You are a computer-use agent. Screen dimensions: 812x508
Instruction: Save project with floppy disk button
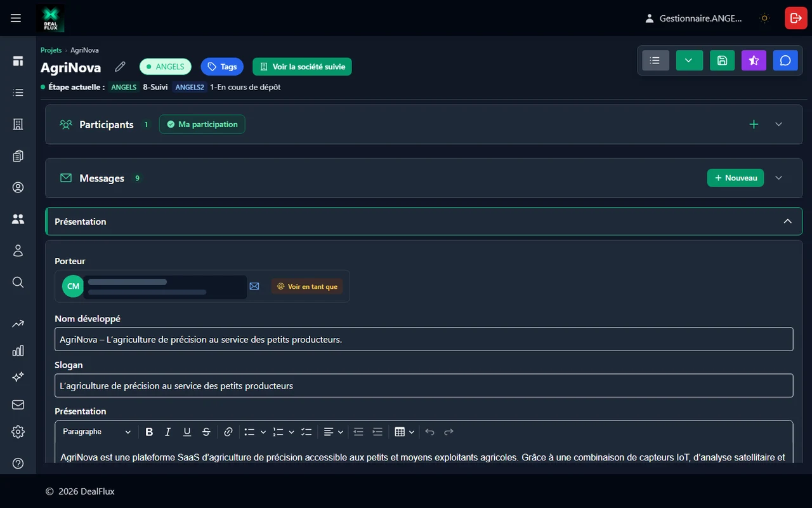[x=722, y=60]
